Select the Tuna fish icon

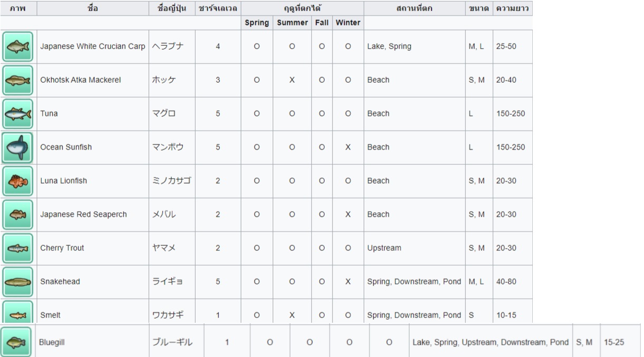(x=17, y=114)
